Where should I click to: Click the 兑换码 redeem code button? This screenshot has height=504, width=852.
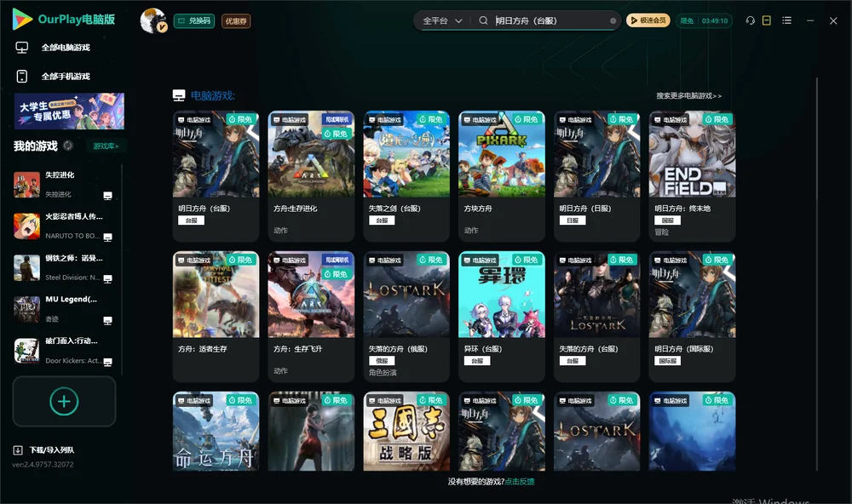194,21
